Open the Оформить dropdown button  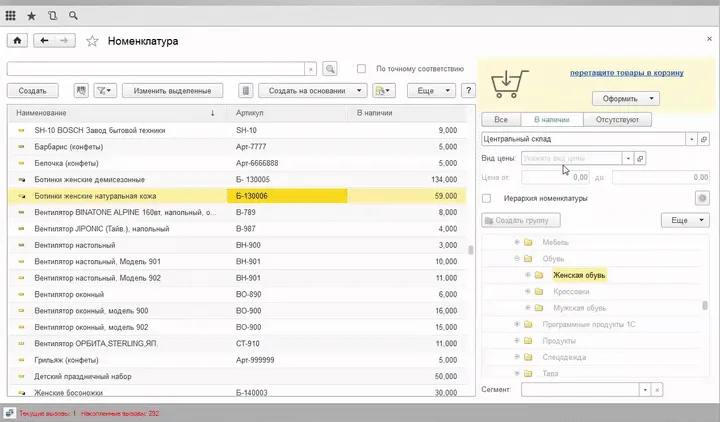pyautogui.click(x=626, y=98)
